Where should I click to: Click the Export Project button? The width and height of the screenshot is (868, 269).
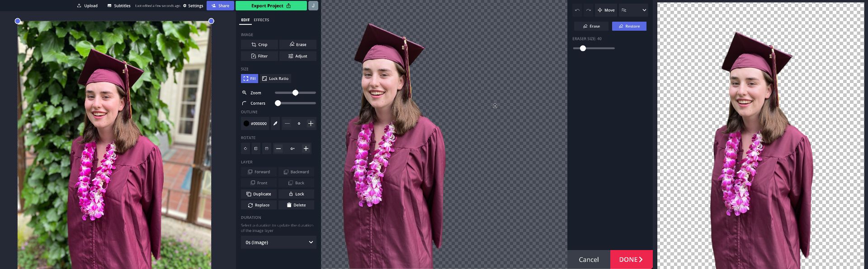[271, 6]
